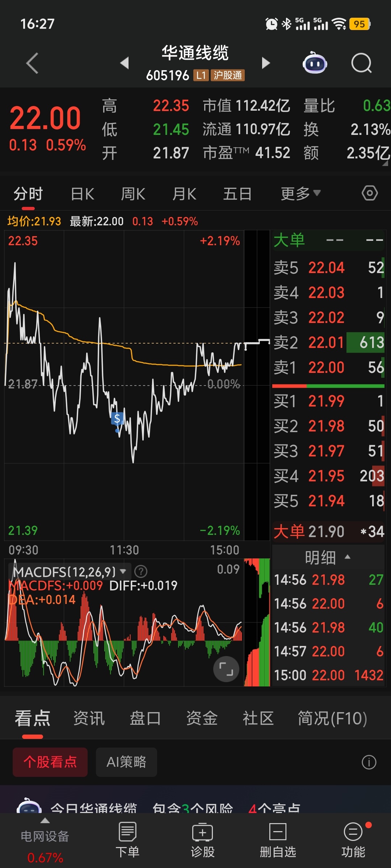Open the 简况(F10) tab
Screen dimensions: 391x868
(x=332, y=718)
